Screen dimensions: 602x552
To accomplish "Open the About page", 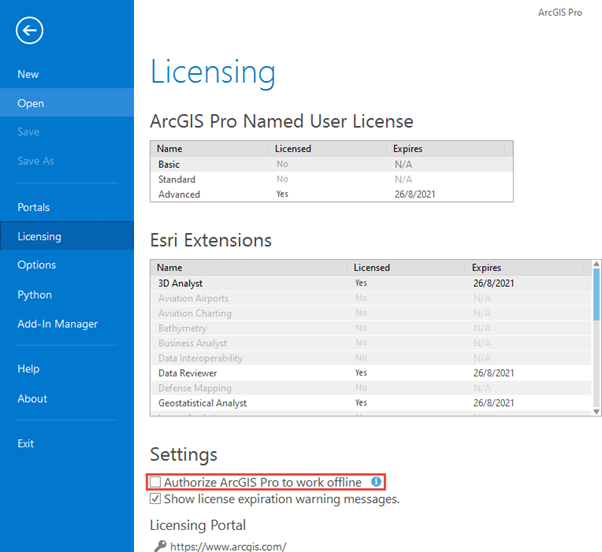I will pos(67,398).
